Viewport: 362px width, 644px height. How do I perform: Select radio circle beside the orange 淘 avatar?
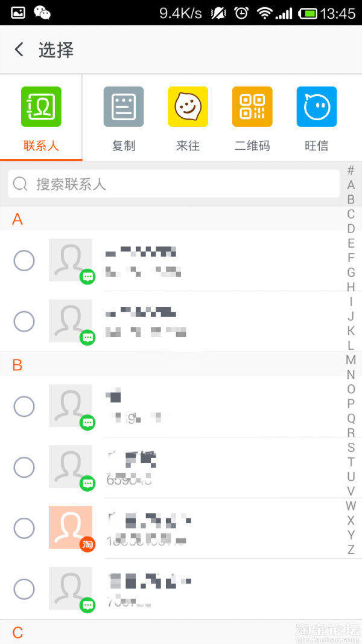[24, 528]
